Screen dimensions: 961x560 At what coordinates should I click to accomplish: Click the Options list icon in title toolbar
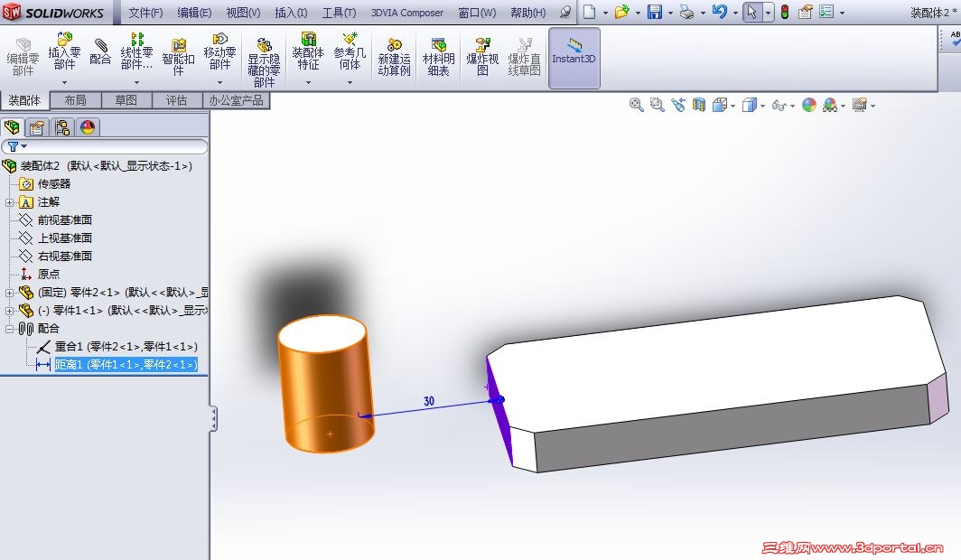(x=826, y=12)
